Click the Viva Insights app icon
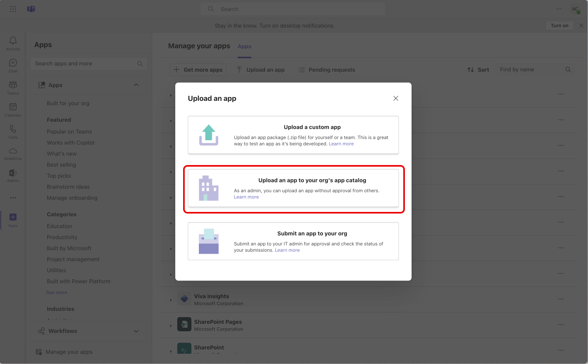Screen dimensions: 588x364 [x=184, y=299]
